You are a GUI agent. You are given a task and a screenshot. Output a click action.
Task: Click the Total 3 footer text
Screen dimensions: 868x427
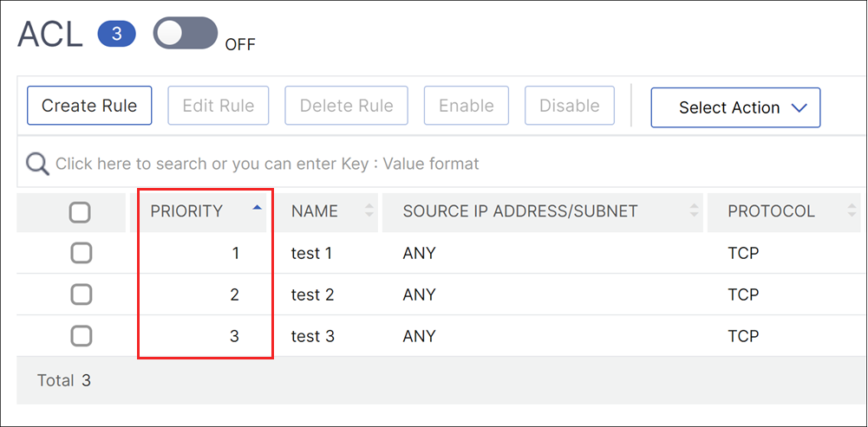tap(63, 380)
